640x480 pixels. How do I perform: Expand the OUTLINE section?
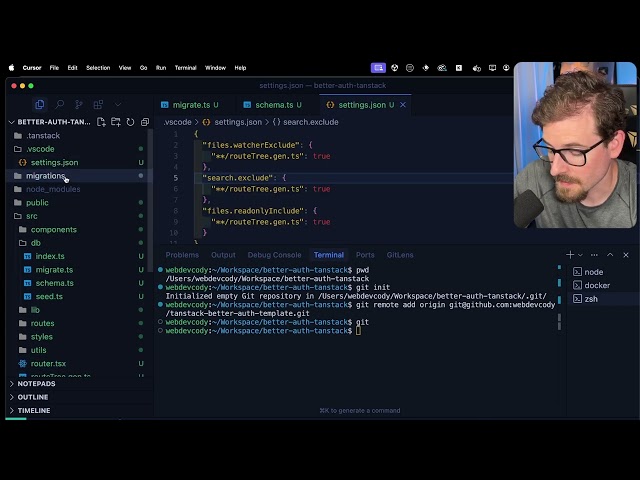(79, 397)
